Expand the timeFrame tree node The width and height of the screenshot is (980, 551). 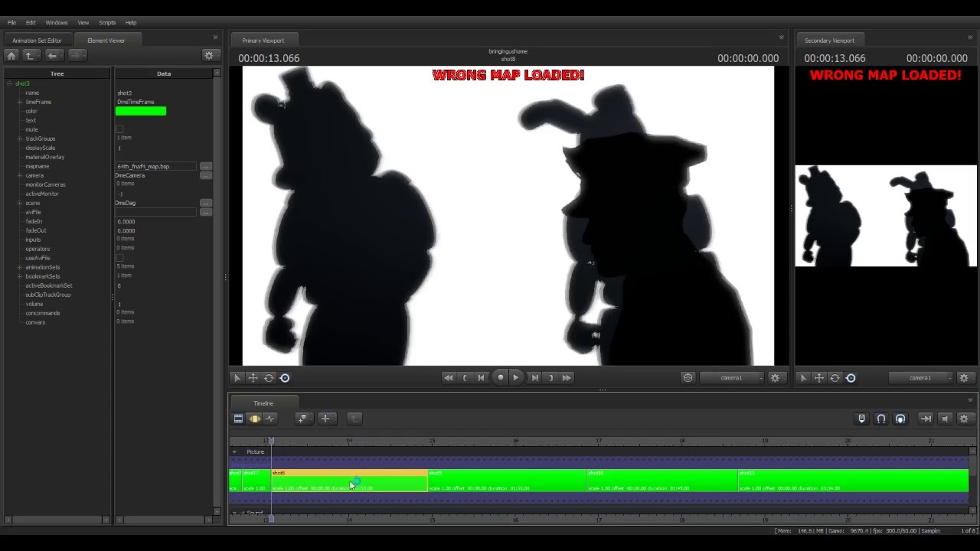(x=19, y=102)
